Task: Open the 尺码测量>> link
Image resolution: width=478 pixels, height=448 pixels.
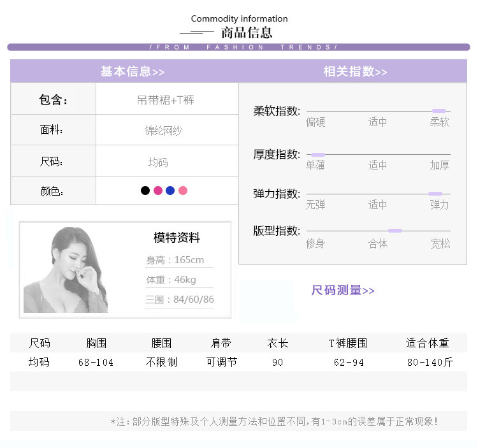Action: tap(343, 290)
